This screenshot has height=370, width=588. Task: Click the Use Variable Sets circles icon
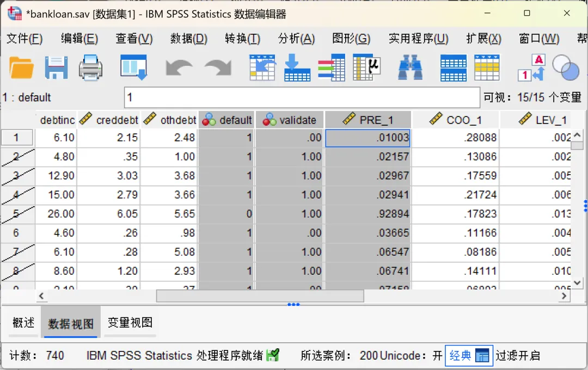tap(566, 68)
